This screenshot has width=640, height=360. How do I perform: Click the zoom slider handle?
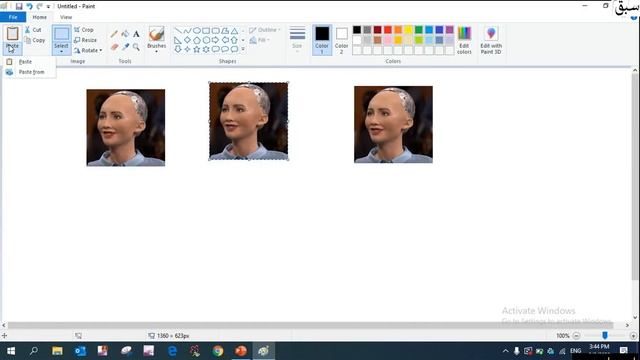(605, 336)
